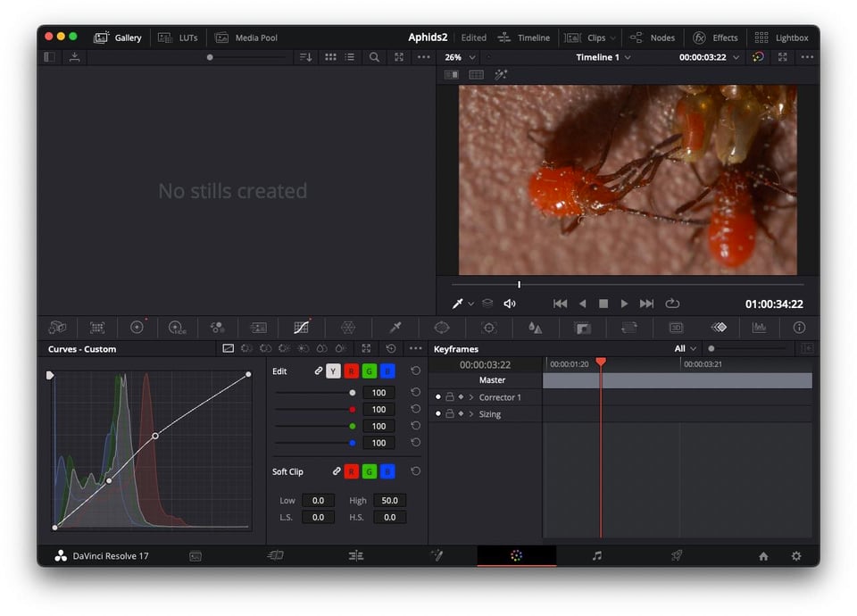Screen dimensions: 857x616
Task: Open the RGB Mixer palette
Action: click(x=218, y=328)
